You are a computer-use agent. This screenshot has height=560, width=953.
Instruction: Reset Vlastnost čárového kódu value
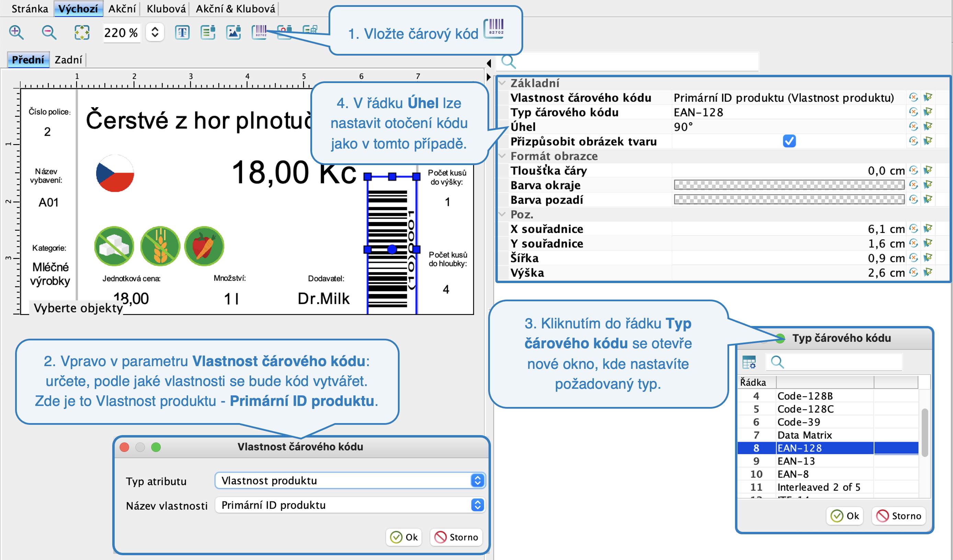(913, 97)
